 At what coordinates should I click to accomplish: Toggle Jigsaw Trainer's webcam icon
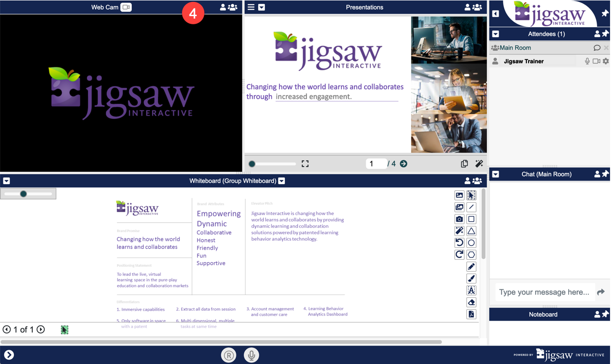click(x=596, y=61)
